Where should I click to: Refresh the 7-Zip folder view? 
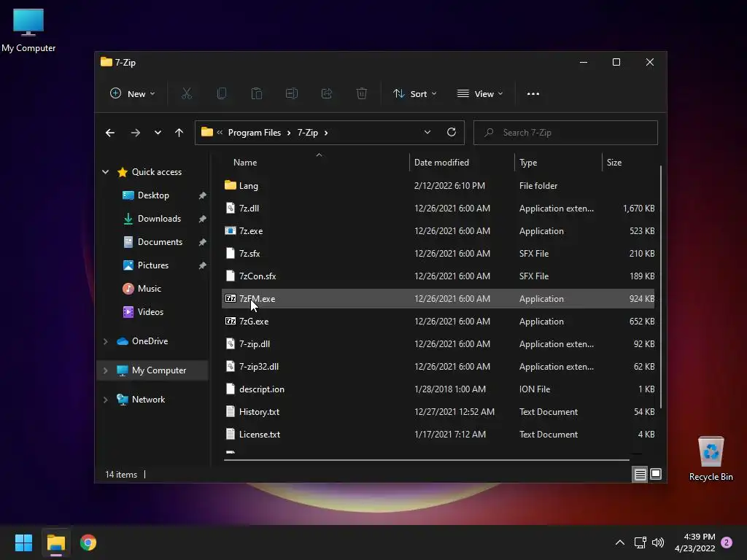[451, 133]
